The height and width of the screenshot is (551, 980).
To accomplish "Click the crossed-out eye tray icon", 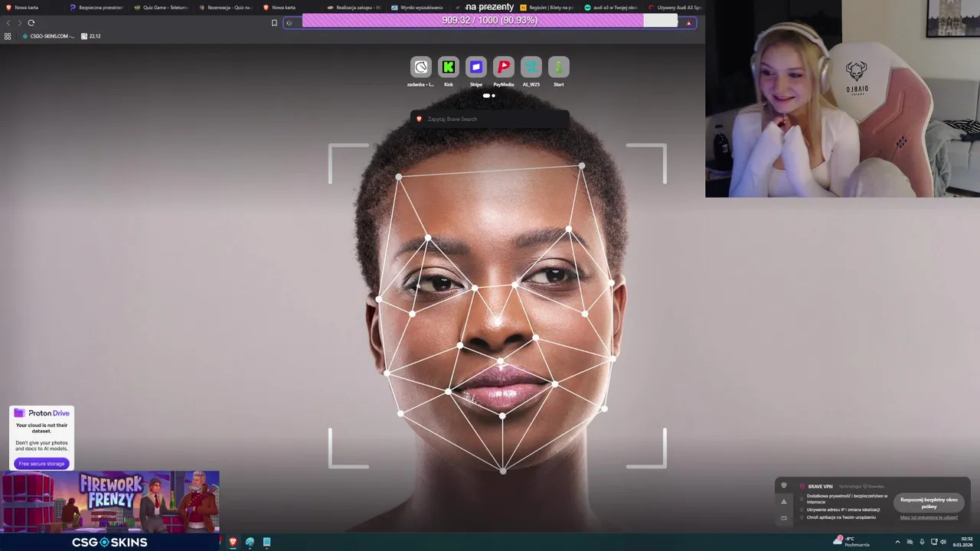I will point(910,542).
